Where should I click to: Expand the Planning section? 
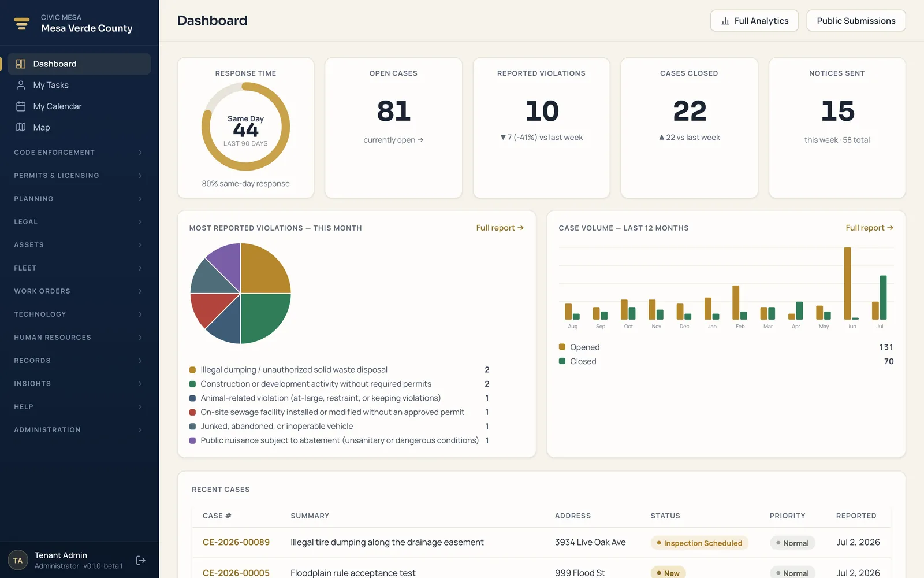click(x=79, y=199)
